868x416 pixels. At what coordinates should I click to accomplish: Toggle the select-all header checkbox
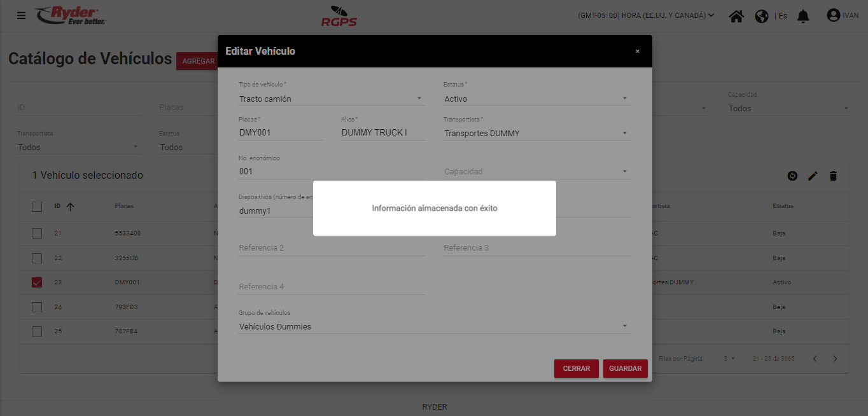37,206
